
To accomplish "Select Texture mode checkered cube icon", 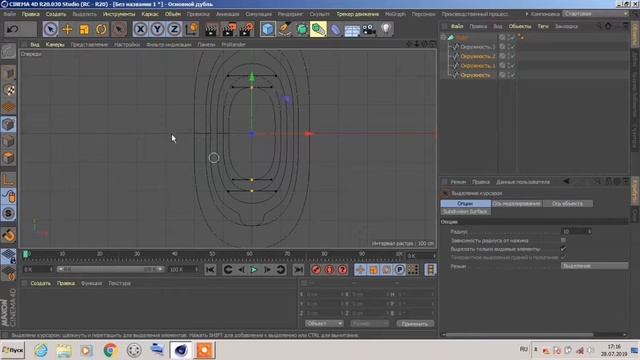I will click(9, 90).
